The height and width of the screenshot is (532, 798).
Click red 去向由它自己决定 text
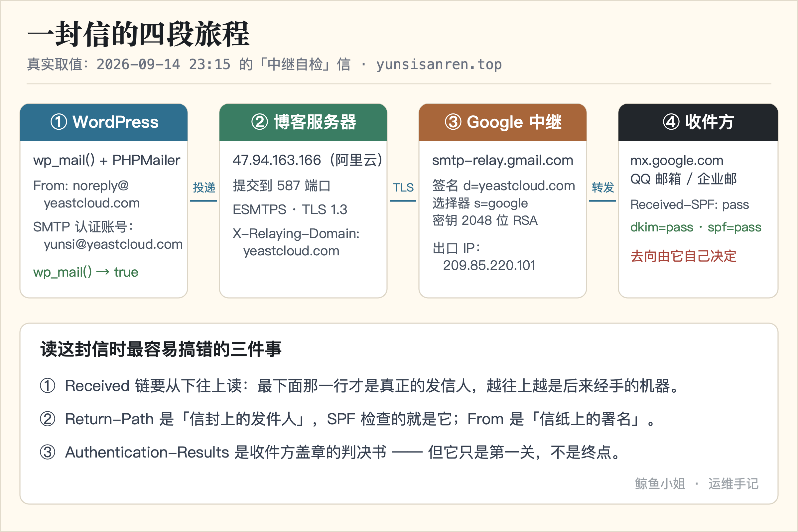683,256
